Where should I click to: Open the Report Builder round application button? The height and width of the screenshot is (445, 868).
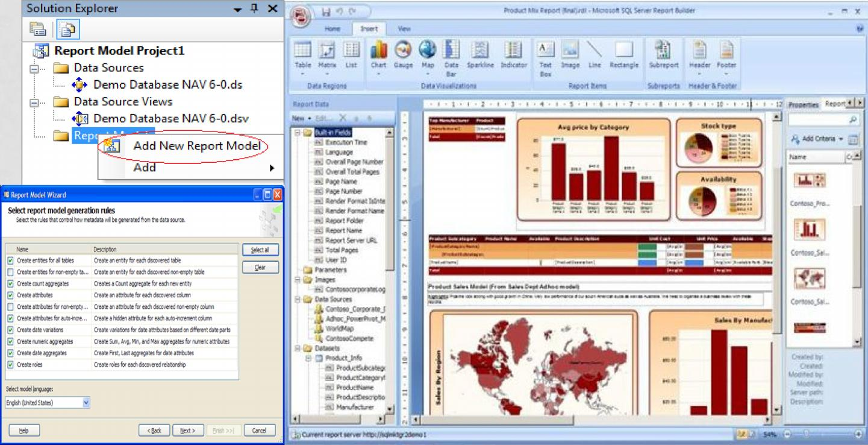tap(301, 16)
